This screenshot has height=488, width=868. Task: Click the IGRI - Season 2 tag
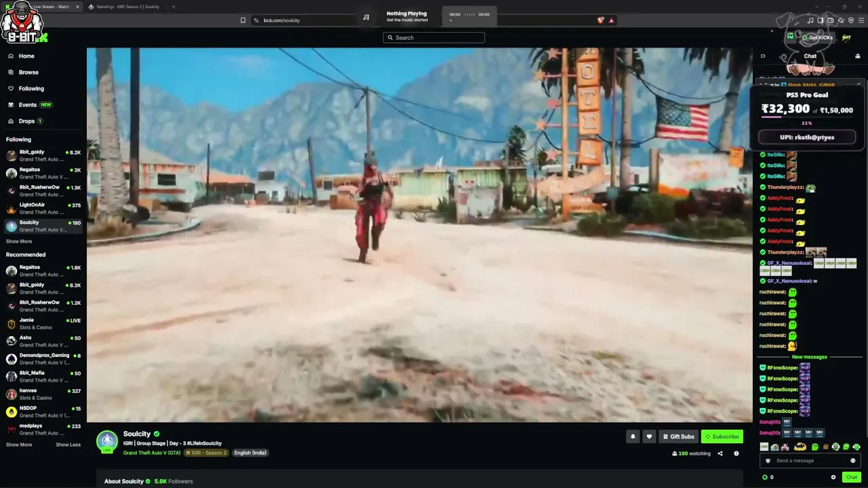tap(206, 453)
